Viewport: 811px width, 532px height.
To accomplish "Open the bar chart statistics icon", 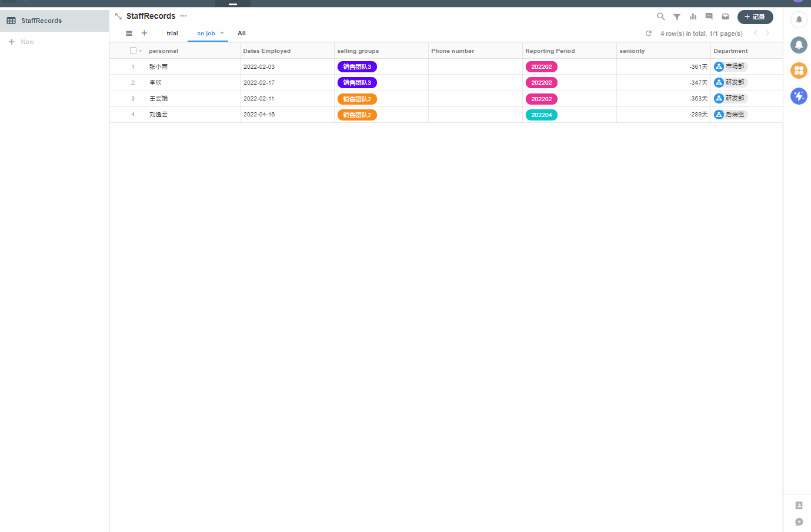I will coord(693,16).
